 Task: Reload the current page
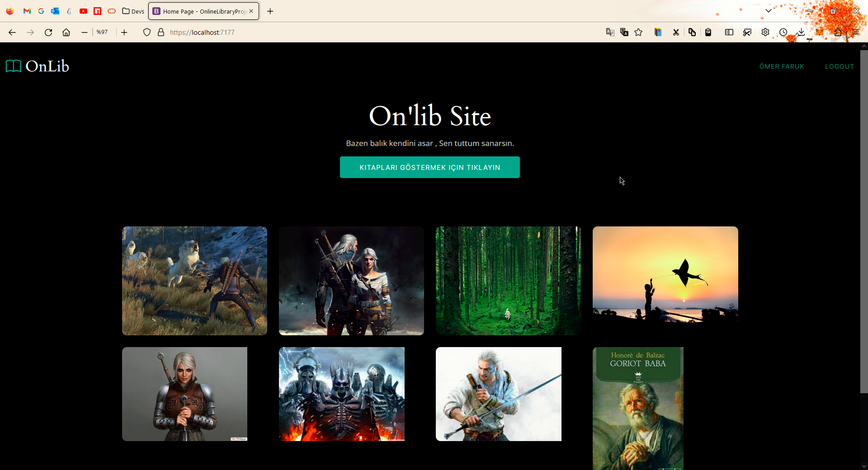coord(48,32)
